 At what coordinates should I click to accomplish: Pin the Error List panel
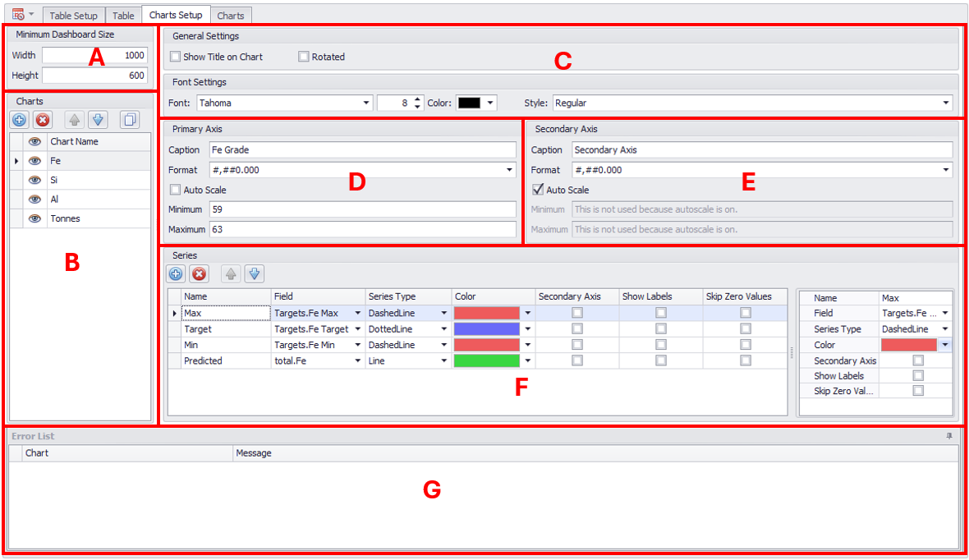(x=950, y=437)
